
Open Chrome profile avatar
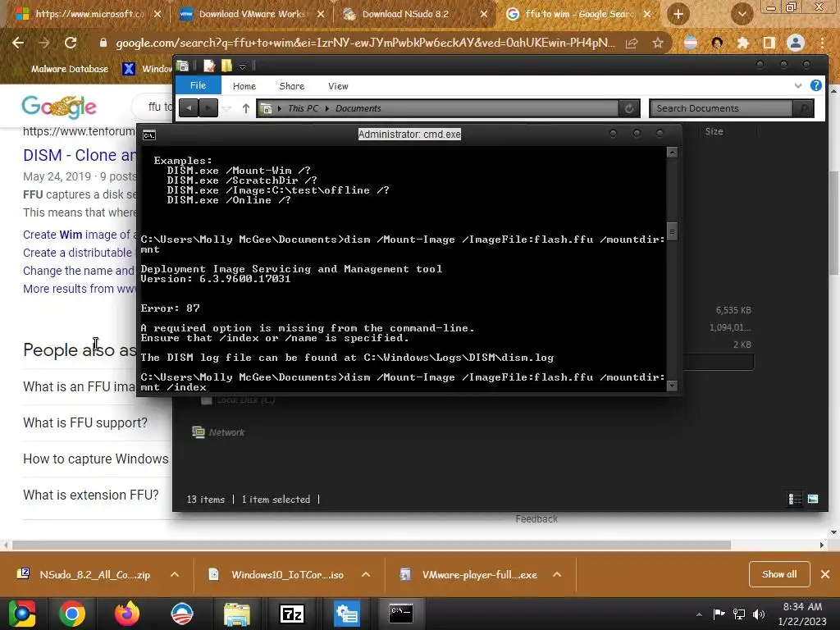coord(796,43)
